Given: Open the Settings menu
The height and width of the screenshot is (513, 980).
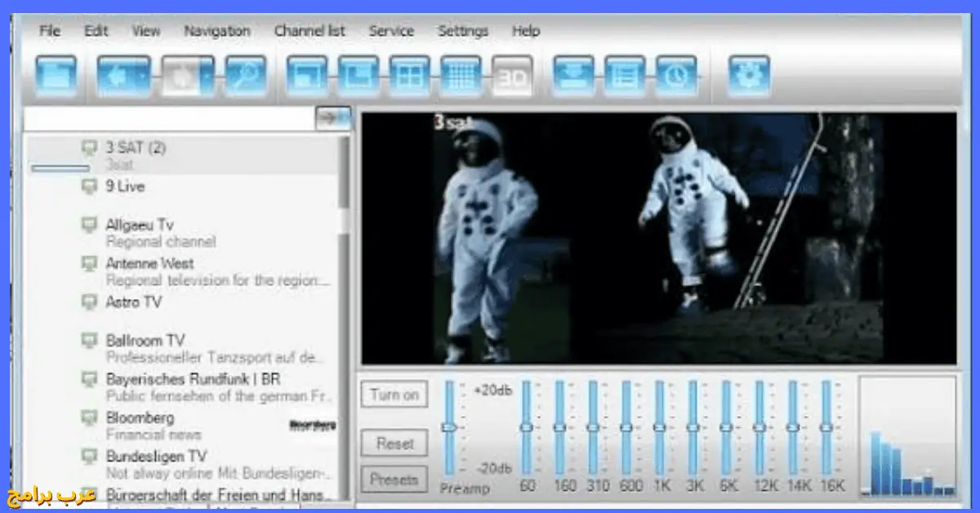Looking at the screenshot, I should point(463,31).
